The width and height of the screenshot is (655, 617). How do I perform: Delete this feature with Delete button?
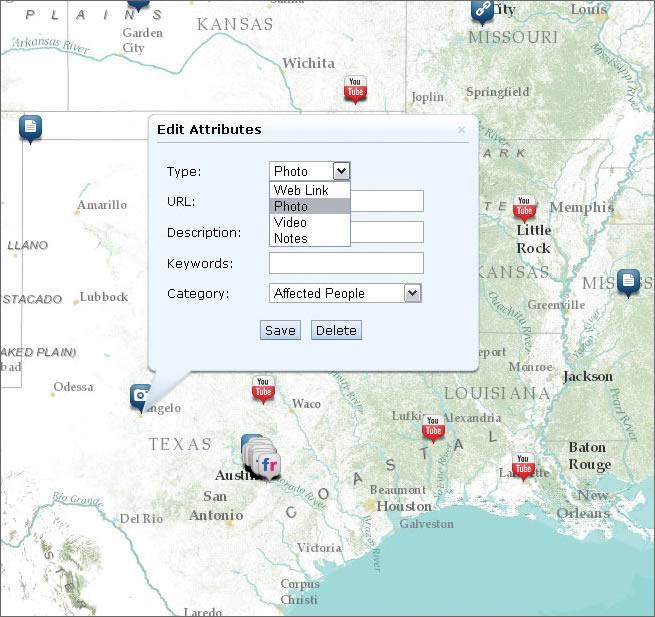pyautogui.click(x=336, y=330)
